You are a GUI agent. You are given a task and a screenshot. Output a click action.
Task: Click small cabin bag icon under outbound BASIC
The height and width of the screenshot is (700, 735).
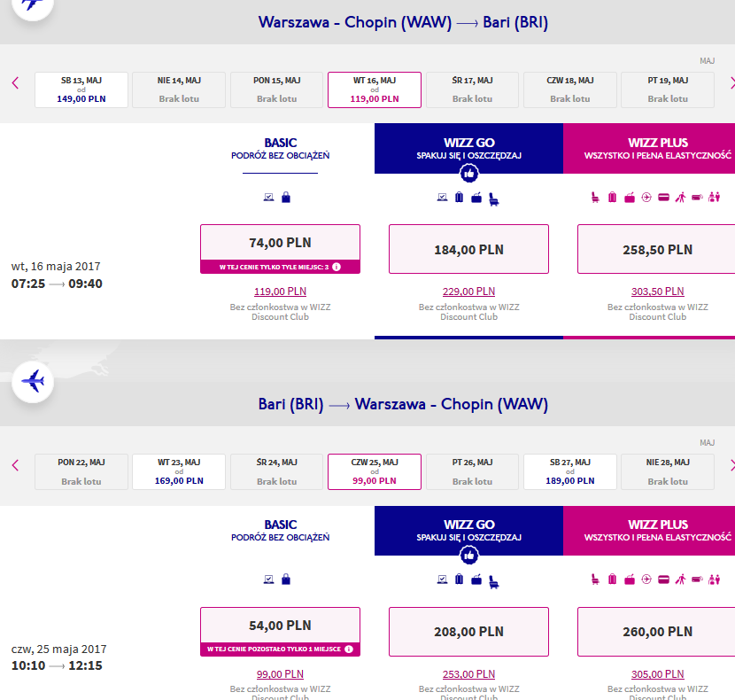pyautogui.click(x=286, y=198)
